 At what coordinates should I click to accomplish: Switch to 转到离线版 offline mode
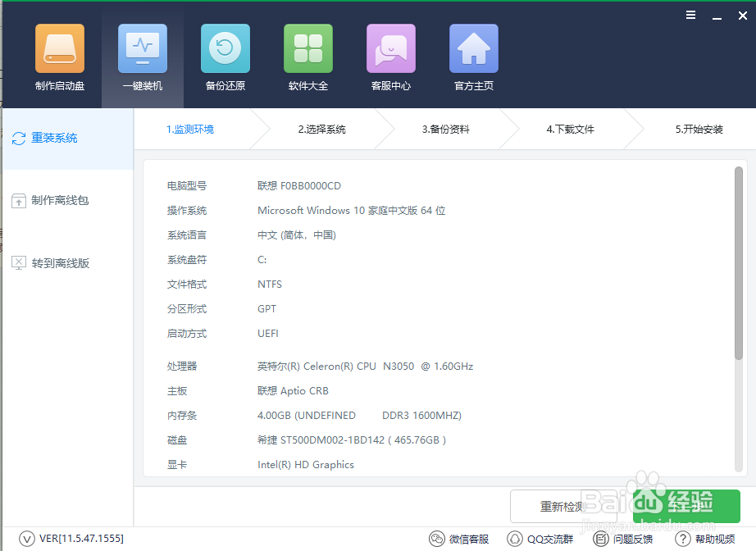coord(49,262)
